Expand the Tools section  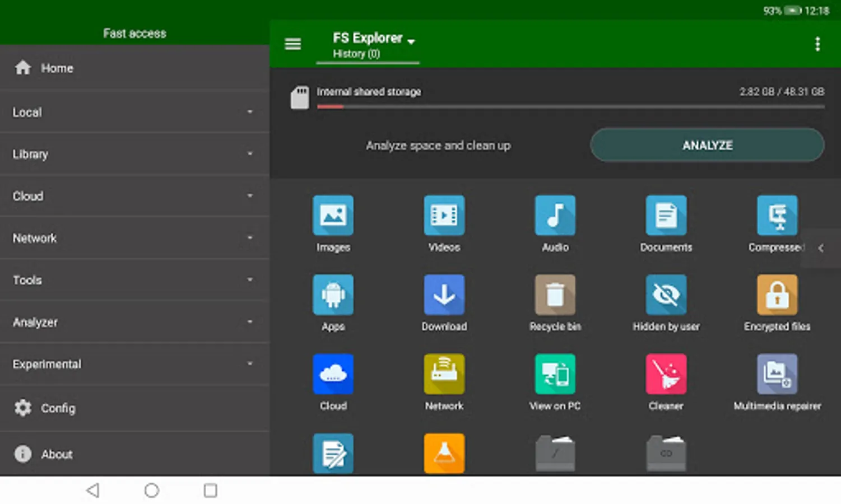tap(134, 280)
